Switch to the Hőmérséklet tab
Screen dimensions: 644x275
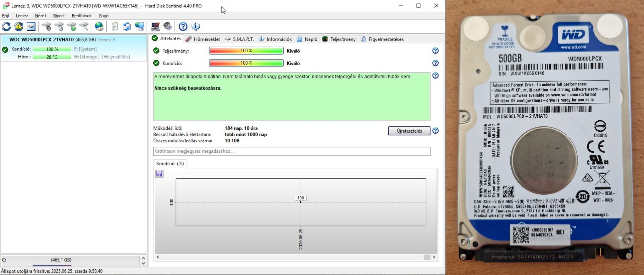(203, 39)
